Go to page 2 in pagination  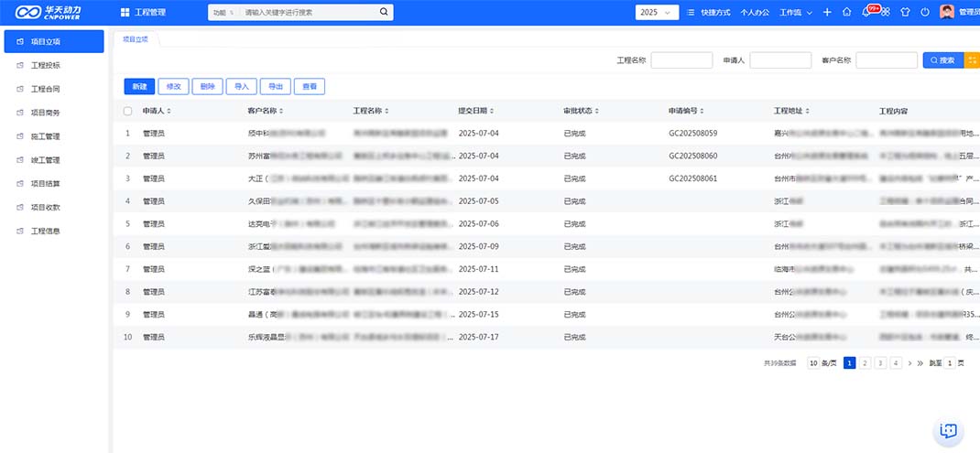coord(865,363)
